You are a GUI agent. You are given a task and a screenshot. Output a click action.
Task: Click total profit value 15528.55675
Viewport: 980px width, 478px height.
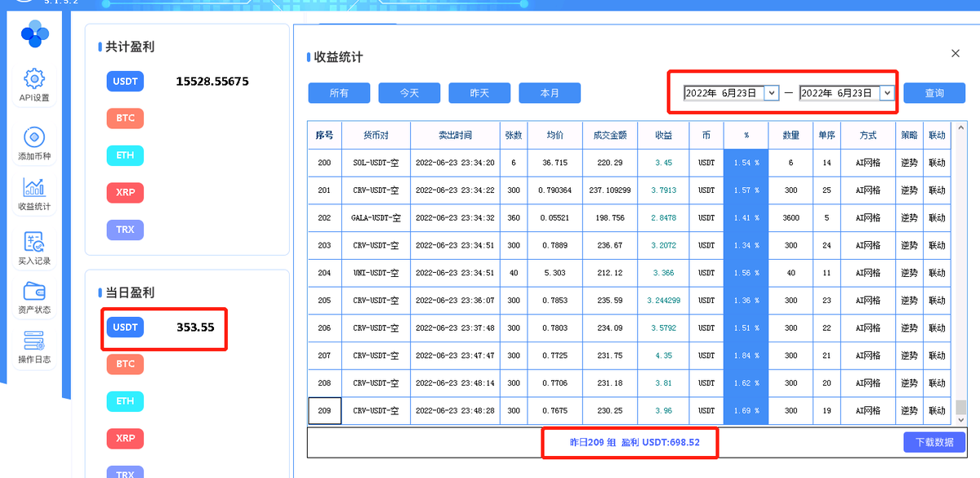point(212,82)
